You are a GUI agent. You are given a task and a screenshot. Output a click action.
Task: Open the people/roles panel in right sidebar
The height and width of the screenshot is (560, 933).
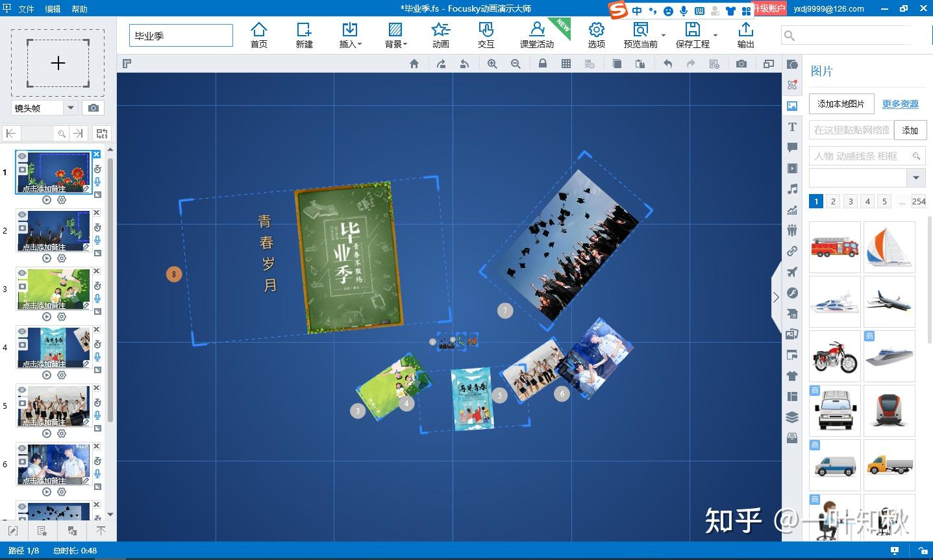[792, 230]
